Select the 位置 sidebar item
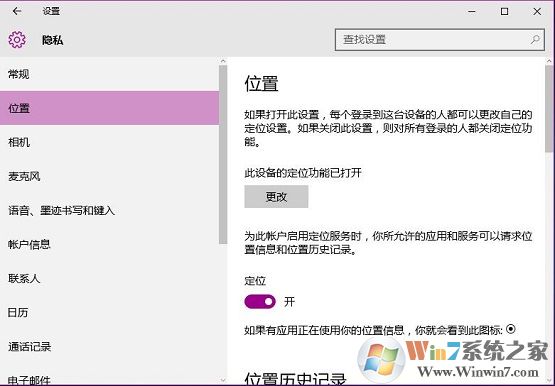The image size is (555, 386). point(109,108)
